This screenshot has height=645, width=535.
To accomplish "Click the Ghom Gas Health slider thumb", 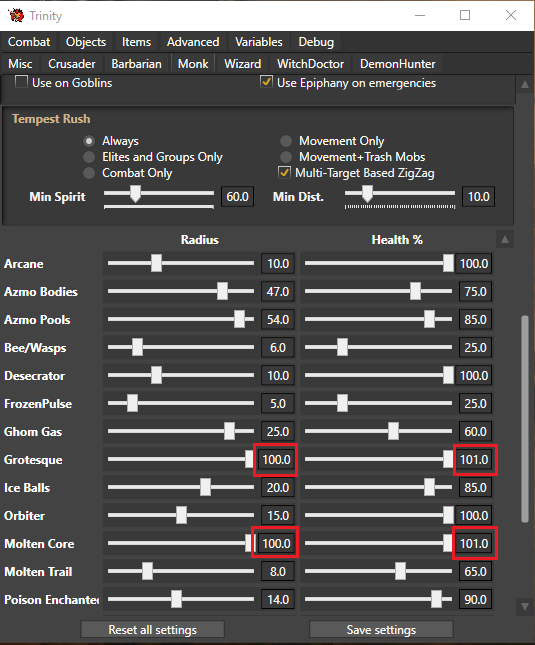I will pyautogui.click(x=393, y=431).
